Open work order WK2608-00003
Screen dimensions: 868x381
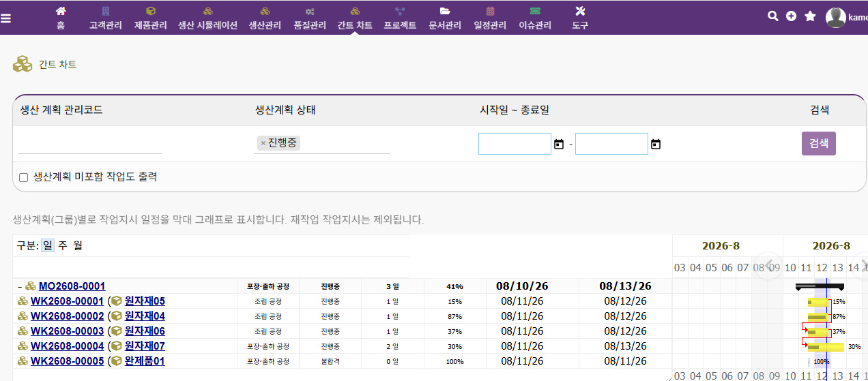[68, 331]
